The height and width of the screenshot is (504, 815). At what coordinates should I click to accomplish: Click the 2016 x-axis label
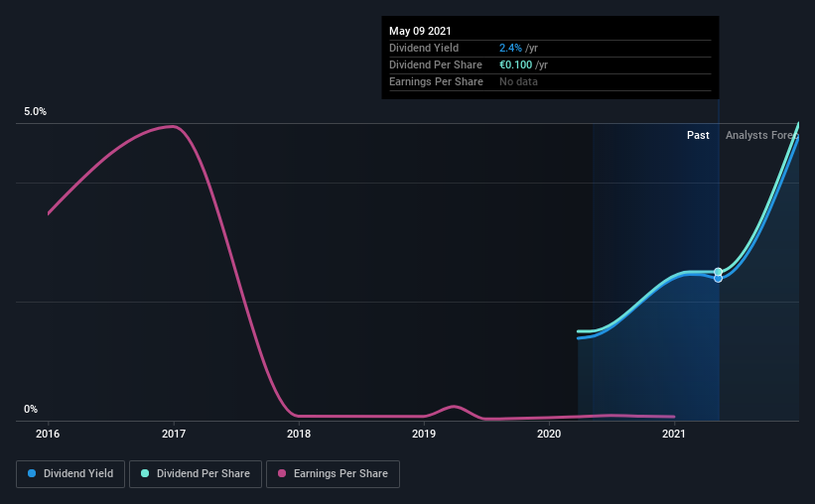coord(48,434)
